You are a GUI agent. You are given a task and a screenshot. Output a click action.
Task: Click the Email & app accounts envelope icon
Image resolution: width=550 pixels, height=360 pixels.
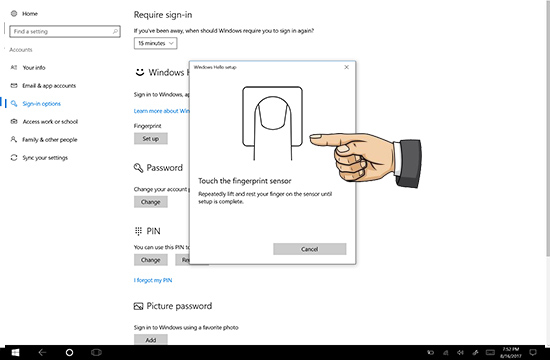[14, 86]
